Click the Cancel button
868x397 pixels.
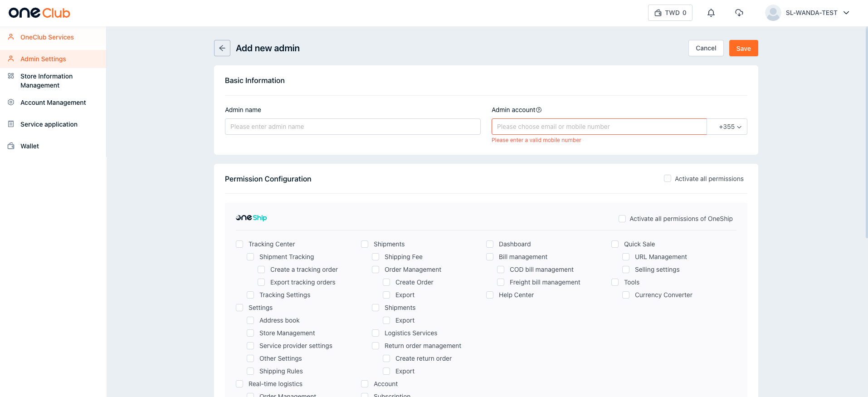pyautogui.click(x=706, y=48)
